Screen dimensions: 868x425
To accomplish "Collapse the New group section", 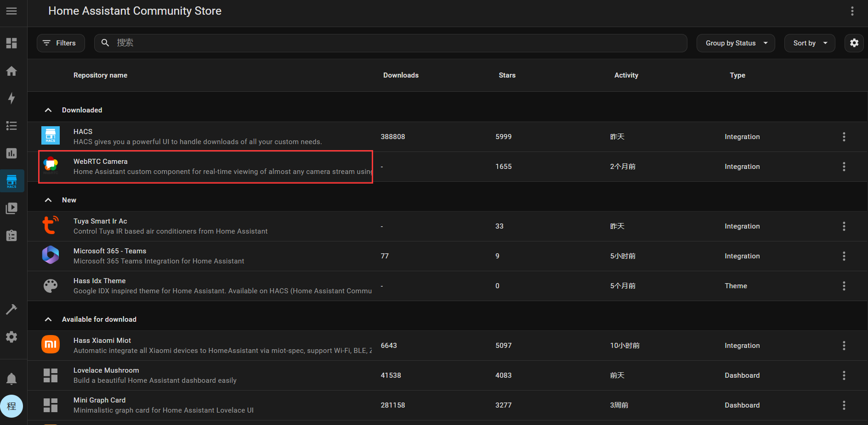I will (x=48, y=200).
